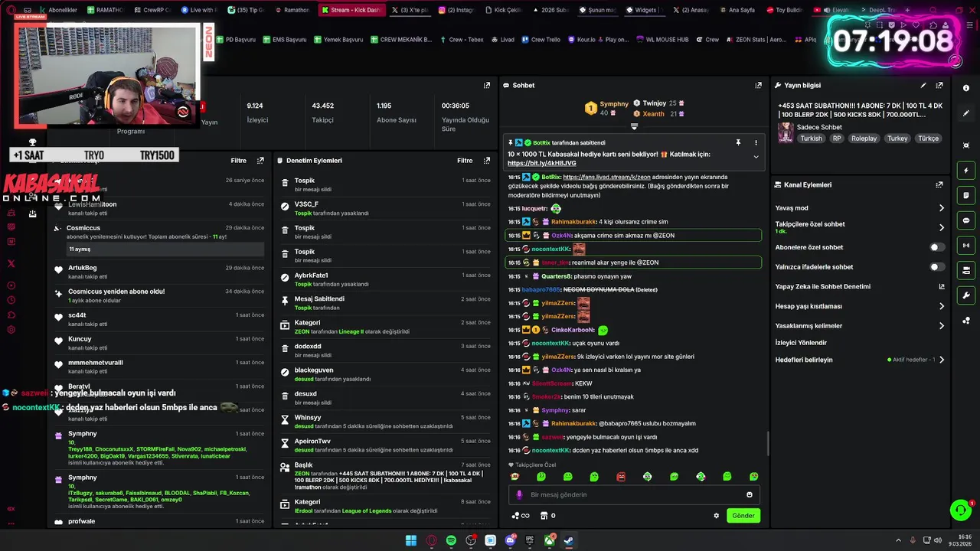Click the wrench tools icon in right sidebar

pyautogui.click(x=966, y=295)
